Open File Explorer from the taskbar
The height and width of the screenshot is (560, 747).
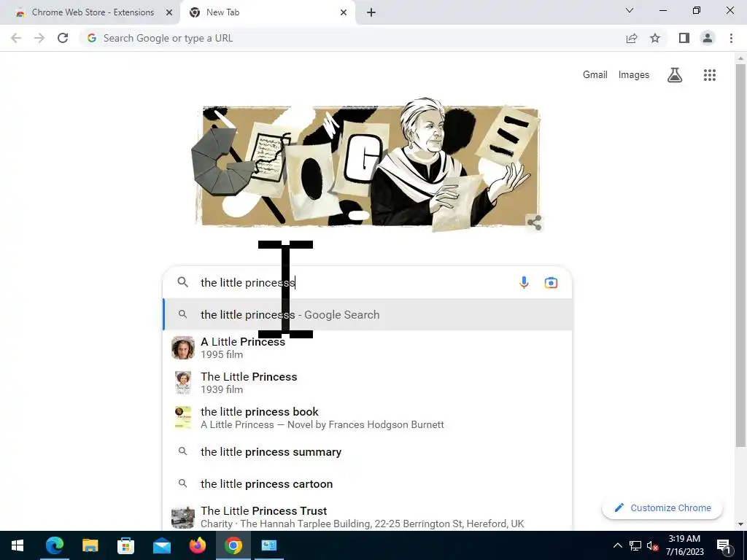click(x=90, y=545)
